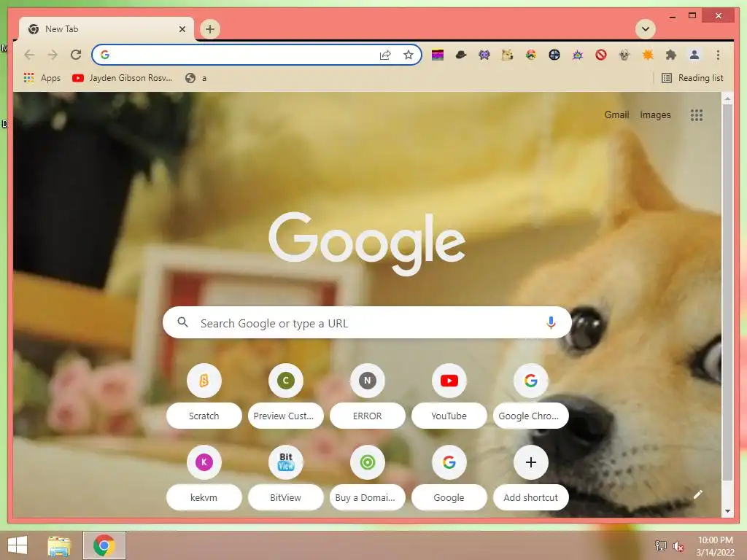Customize this page with pencil icon

[x=697, y=494]
